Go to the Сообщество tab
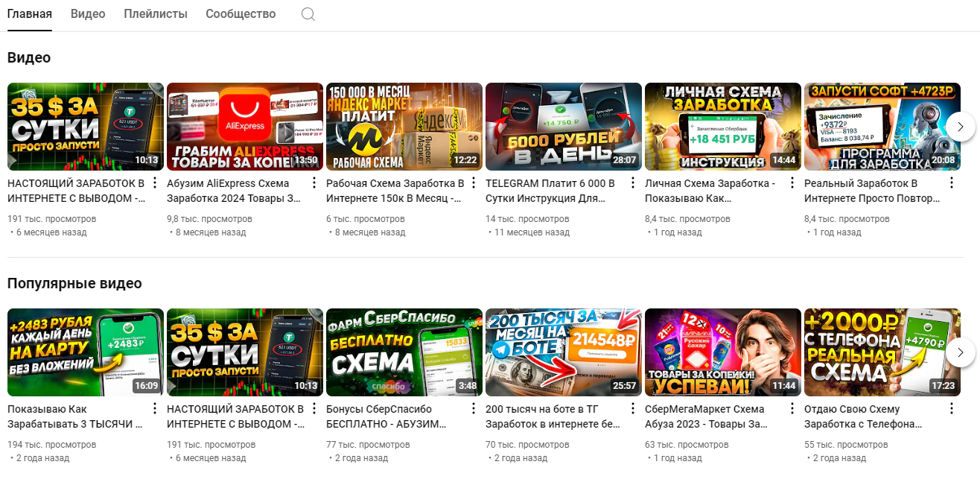This screenshot has height=482, width=980. (241, 14)
